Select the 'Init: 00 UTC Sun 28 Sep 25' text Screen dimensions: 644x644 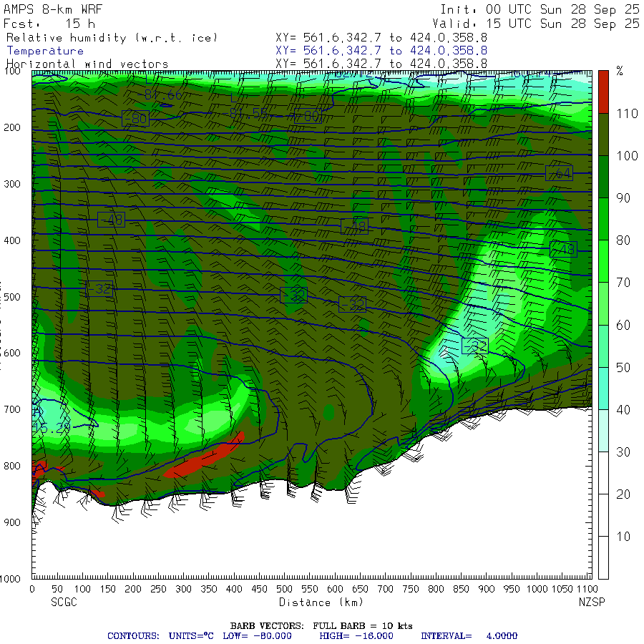pyautogui.click(x=539, y=10)
